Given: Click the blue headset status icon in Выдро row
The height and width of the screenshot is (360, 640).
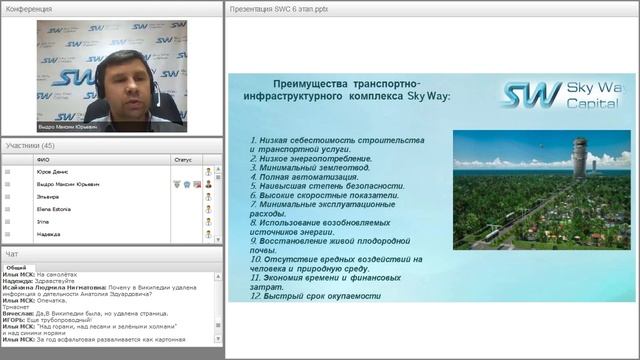Looking at the screenshot, I should point(187,184).
